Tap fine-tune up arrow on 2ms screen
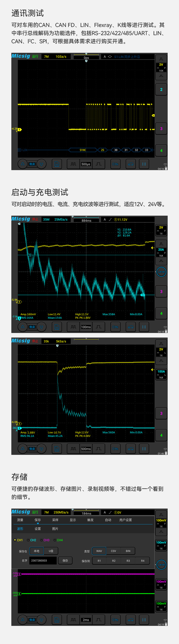 coord(22,620)
